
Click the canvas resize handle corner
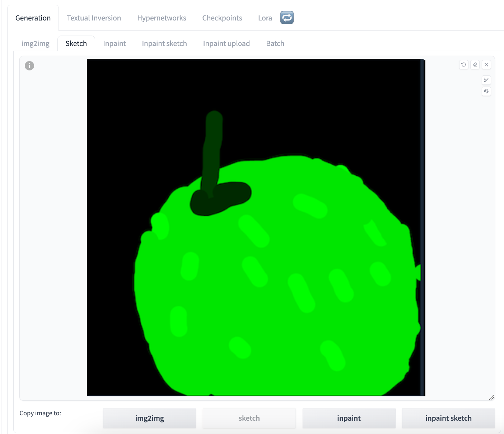(492, 397)
